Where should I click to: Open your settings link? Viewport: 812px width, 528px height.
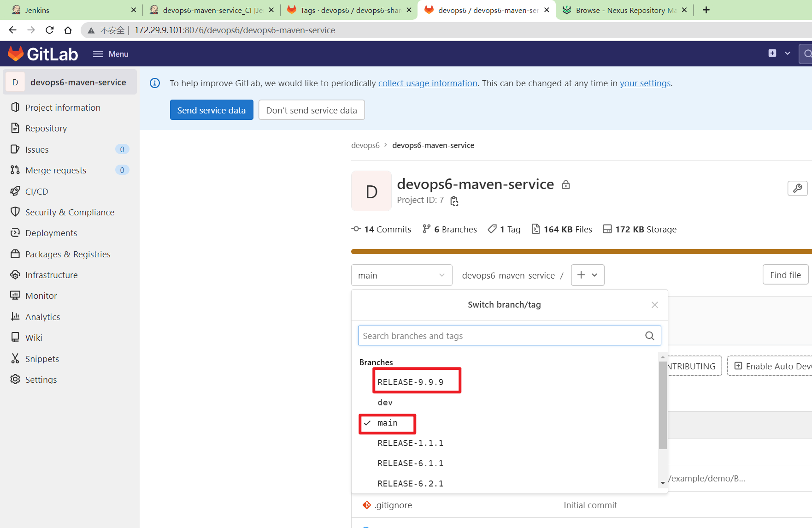(645, 83)
